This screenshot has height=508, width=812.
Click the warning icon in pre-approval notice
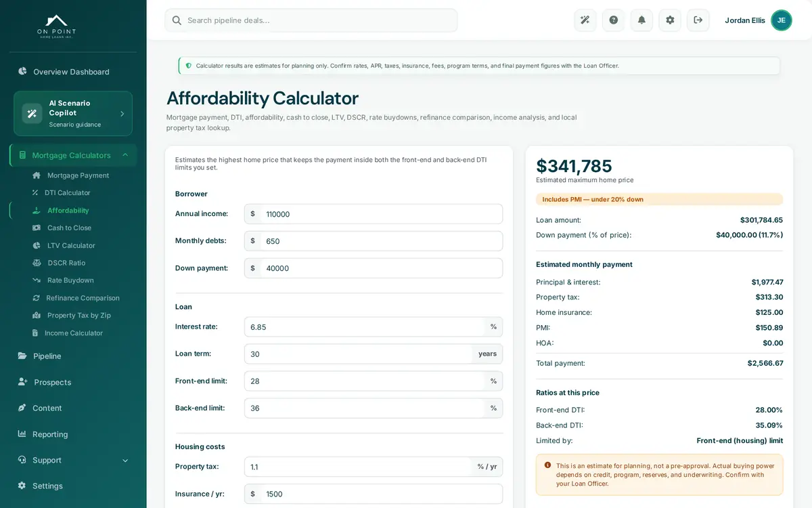(x=547, y=465)
